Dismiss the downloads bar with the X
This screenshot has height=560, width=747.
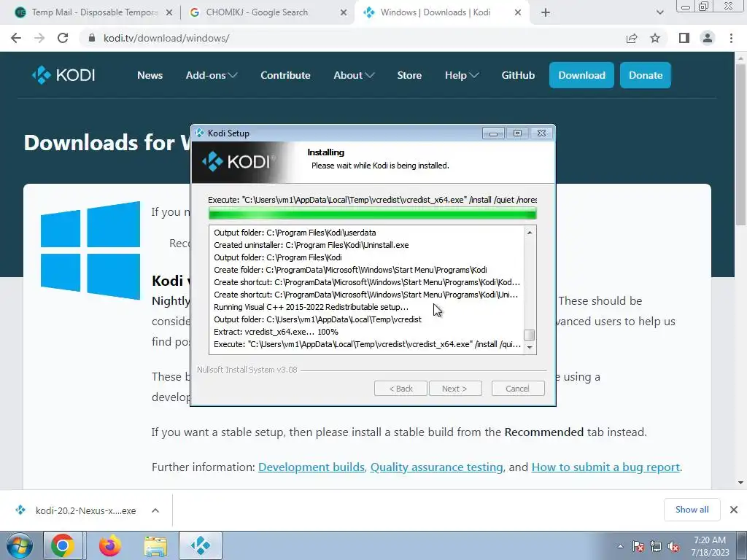tap(734, 510)
